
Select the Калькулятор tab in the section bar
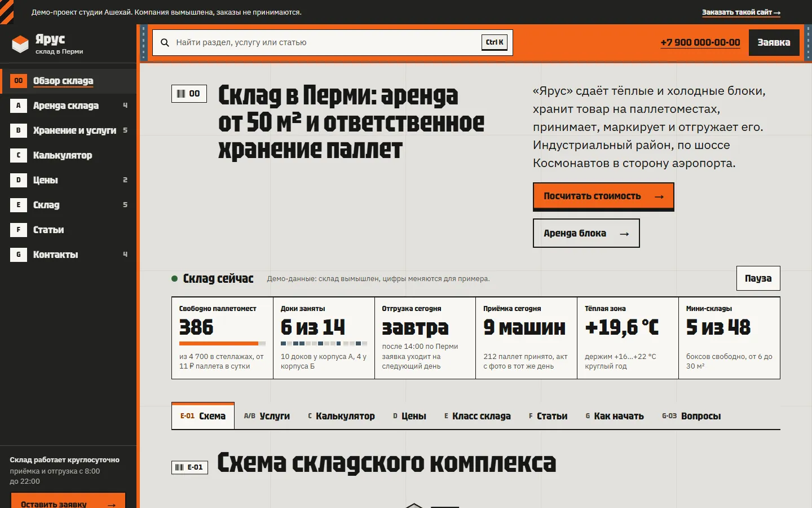tap(341, 416)
